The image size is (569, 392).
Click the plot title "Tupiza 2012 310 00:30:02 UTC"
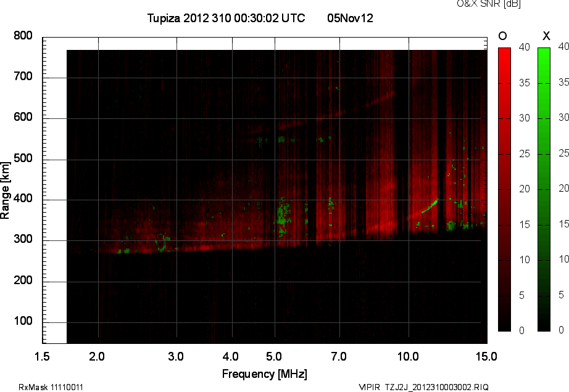coord(226,18)
